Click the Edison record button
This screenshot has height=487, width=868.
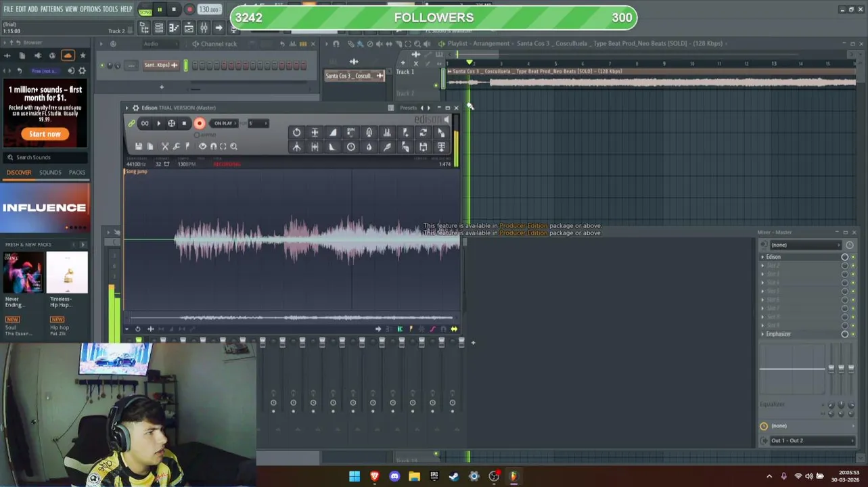pos(199,123)
